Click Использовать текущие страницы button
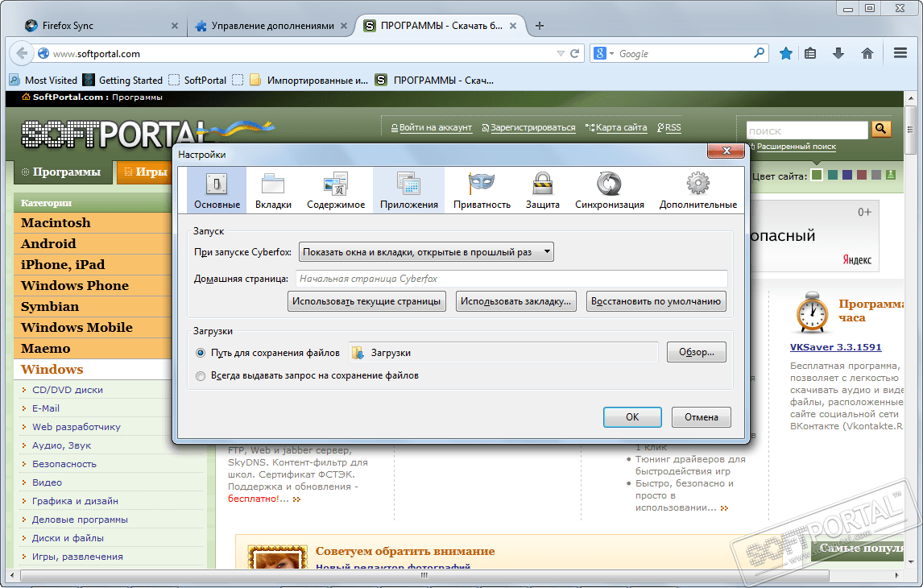923x588 pixels. [x=366, y=301]
